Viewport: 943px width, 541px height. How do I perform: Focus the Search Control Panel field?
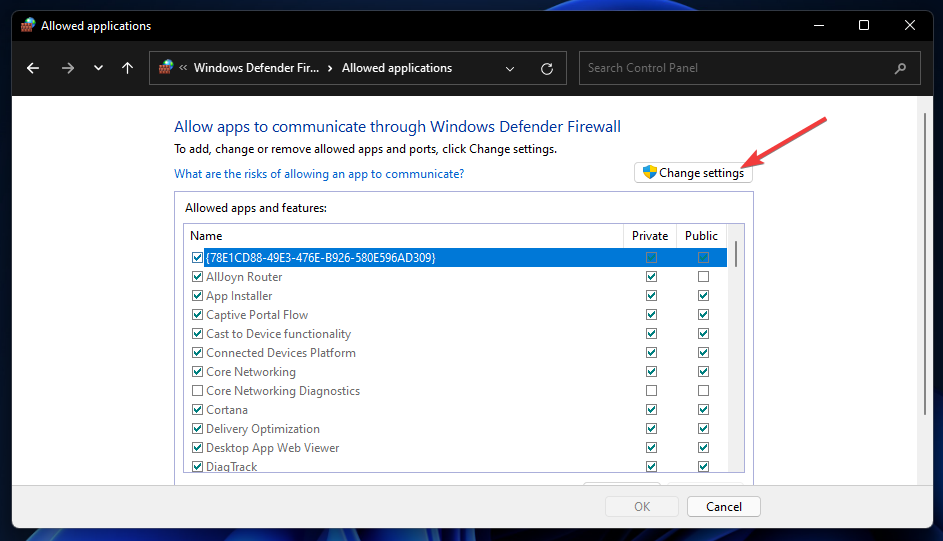(x=749, y=68)
